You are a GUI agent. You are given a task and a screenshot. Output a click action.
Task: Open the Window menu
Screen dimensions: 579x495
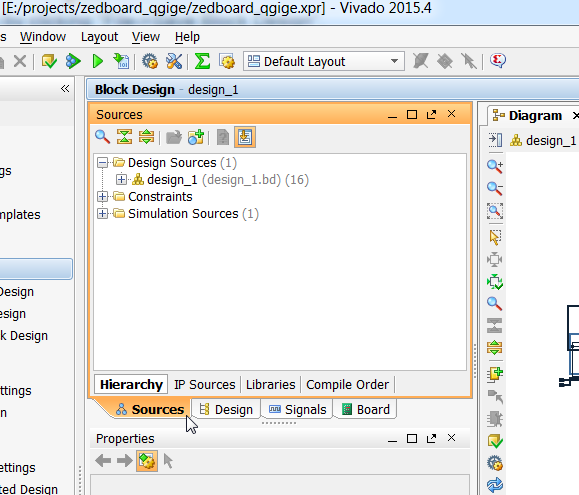click(43, 37)
